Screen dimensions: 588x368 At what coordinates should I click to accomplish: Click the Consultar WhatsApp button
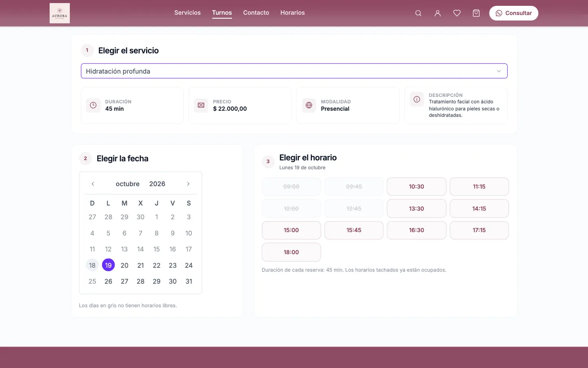coord(514,13)
